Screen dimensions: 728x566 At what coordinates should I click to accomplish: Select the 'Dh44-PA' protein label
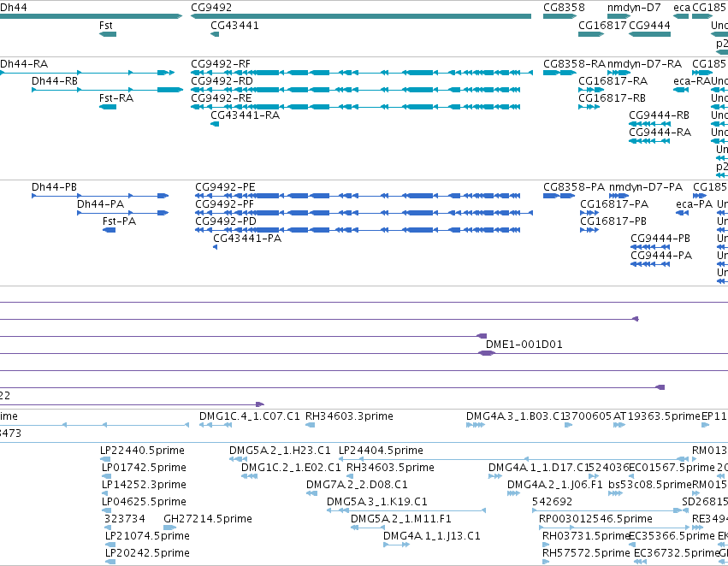tap(100, 204)
